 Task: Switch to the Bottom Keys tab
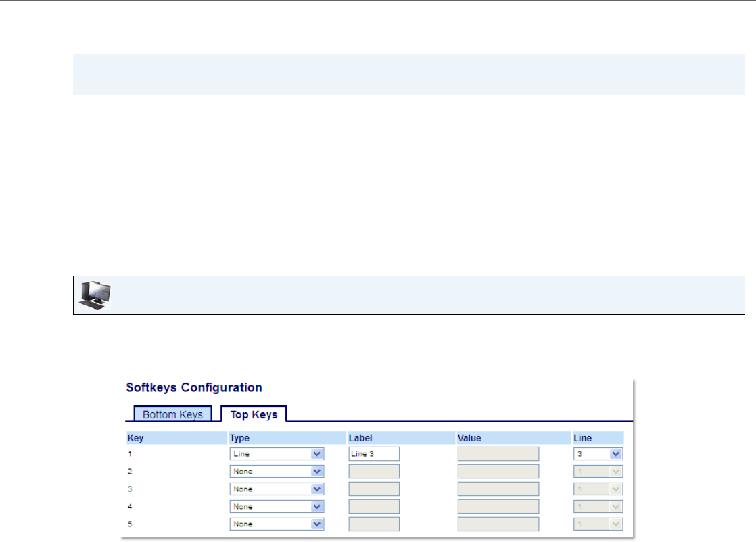pyautogui.click(x=172, y=414)
